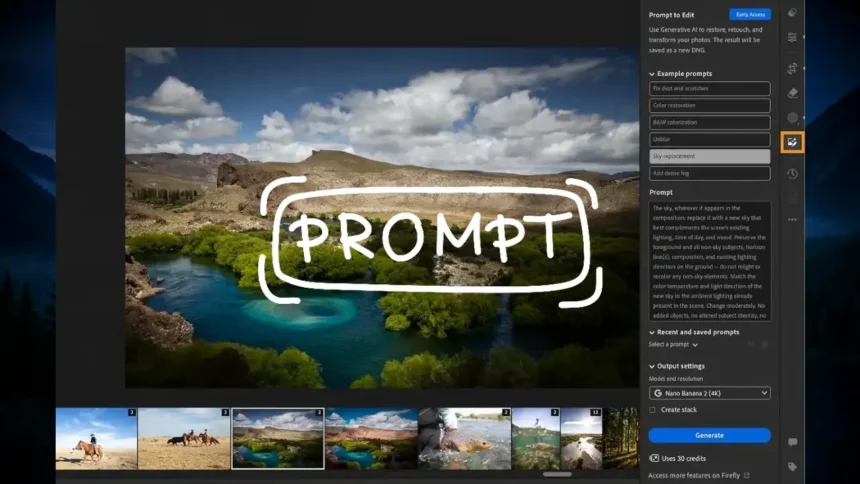Viewport: 860px width, 484px height.
Task: Open the comments speech bubble icon
Action: (x=793, y=442)
